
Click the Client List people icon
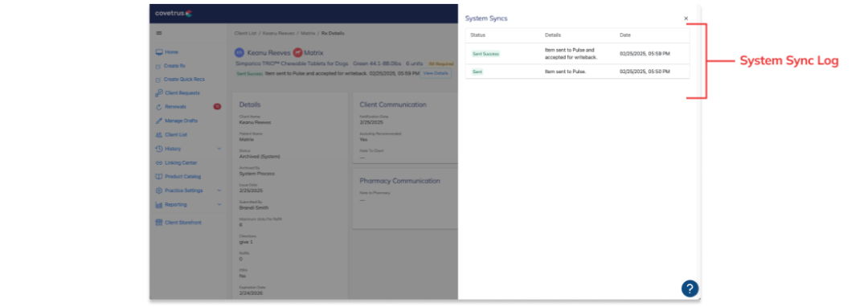159,135
